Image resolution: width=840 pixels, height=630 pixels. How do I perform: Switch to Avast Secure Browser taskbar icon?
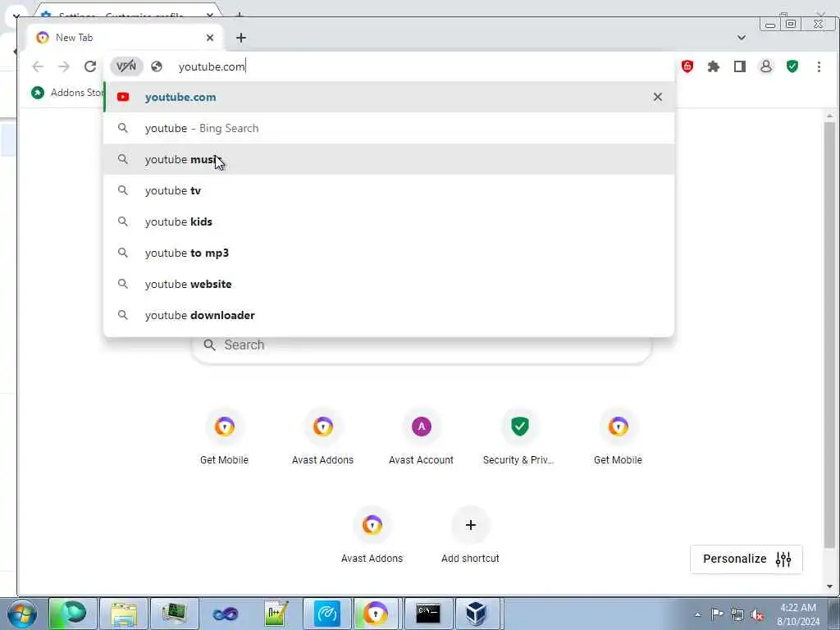click(x=376, y=614)
